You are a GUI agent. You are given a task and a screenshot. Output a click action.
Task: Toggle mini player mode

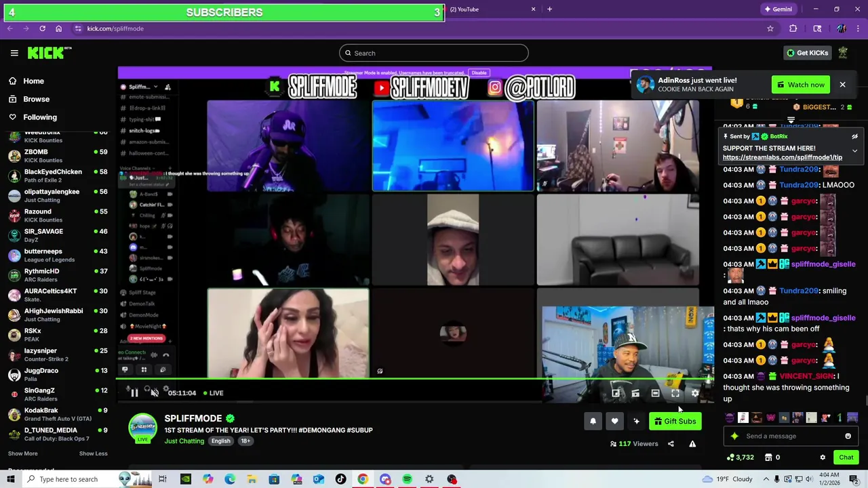pyautogui.click(x=616, y=393)
